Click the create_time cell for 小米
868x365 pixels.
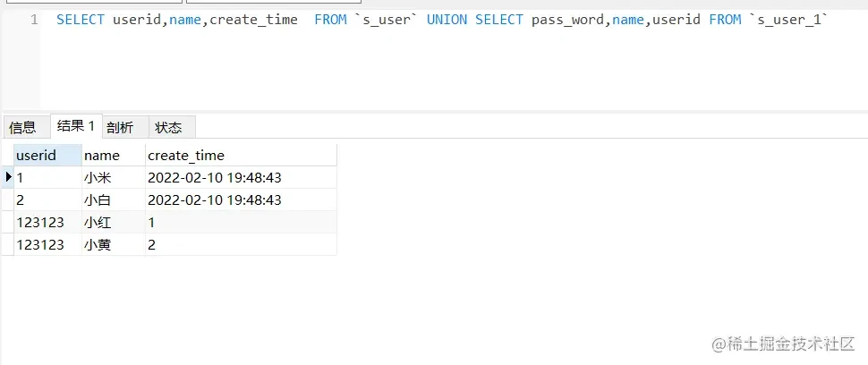241,177
